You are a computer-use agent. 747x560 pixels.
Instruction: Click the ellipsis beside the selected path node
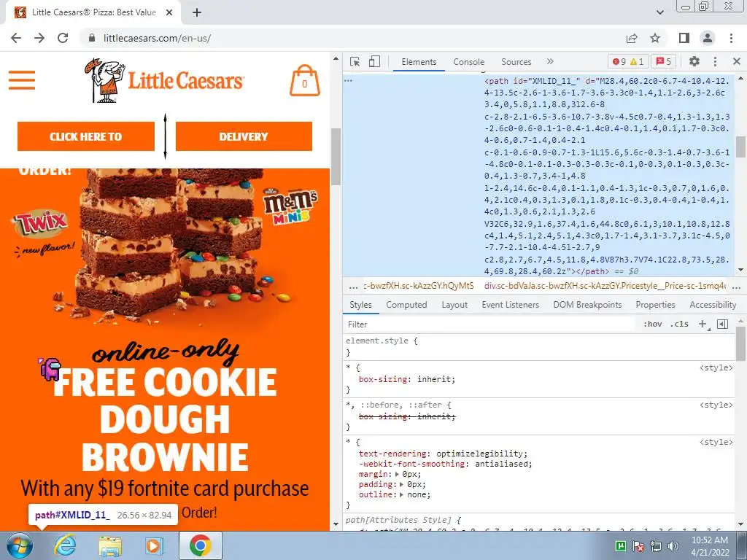pyautogui.click(x=348, y=80)
